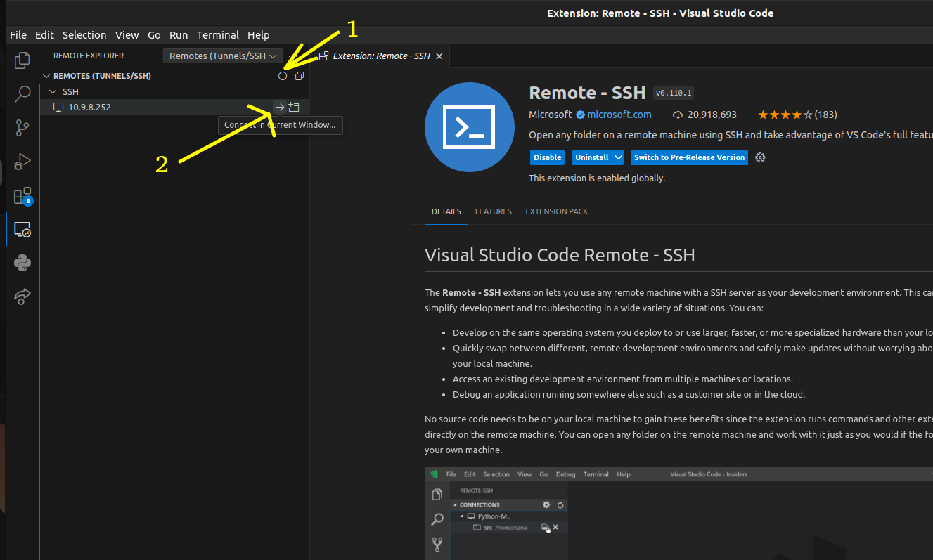Click the embedded VS Code Insiders screenshot
This screenshot has height=560, width=933.
point(678,513)
